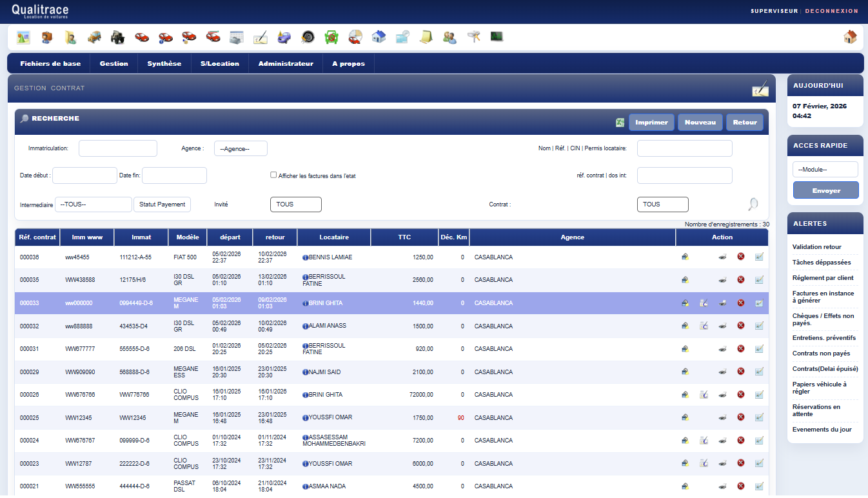The height and width of the screenshot is (498, 868).
Task: Open the landscape picture icon in the toolbar
Action: tap(23, 37)
